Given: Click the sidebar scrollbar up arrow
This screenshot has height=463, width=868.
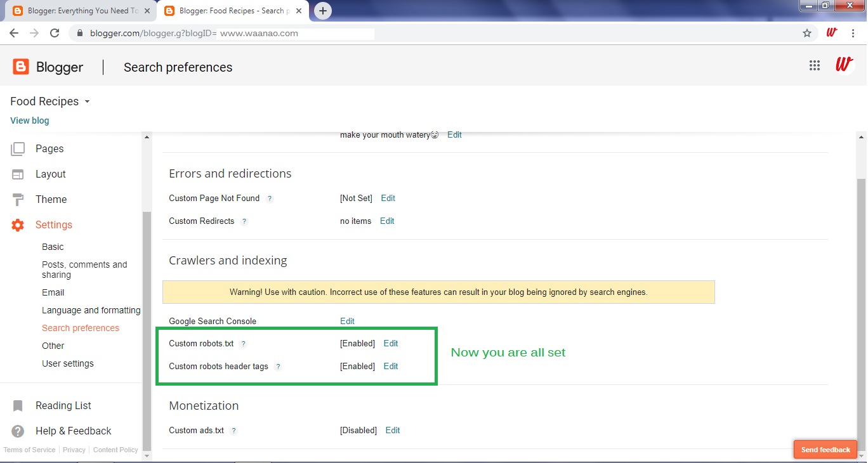Looking at the screenshot, I should coord(147,137).
